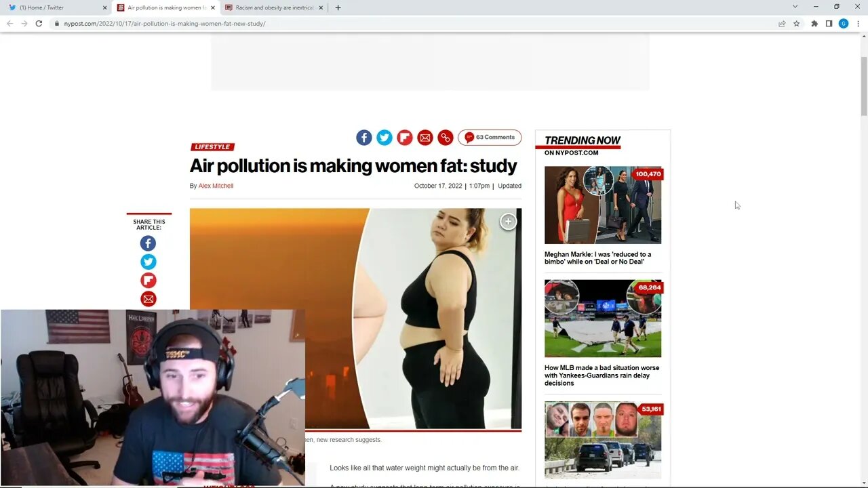This screenshot has height=488, width=868.
Task: Open author Alex Mitchell's page
Action: pyautogui.click(x=216, y=186)
